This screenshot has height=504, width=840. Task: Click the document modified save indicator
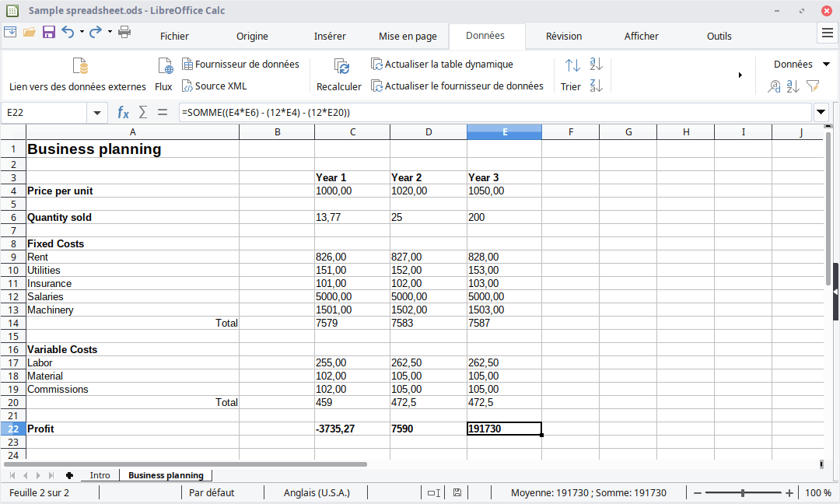coord(457,493)
